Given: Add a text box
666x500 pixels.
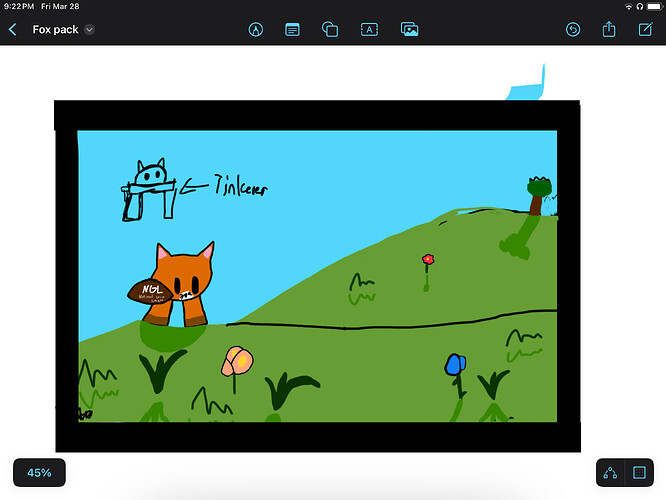Looking at the screenshot, I should (369, 30).
